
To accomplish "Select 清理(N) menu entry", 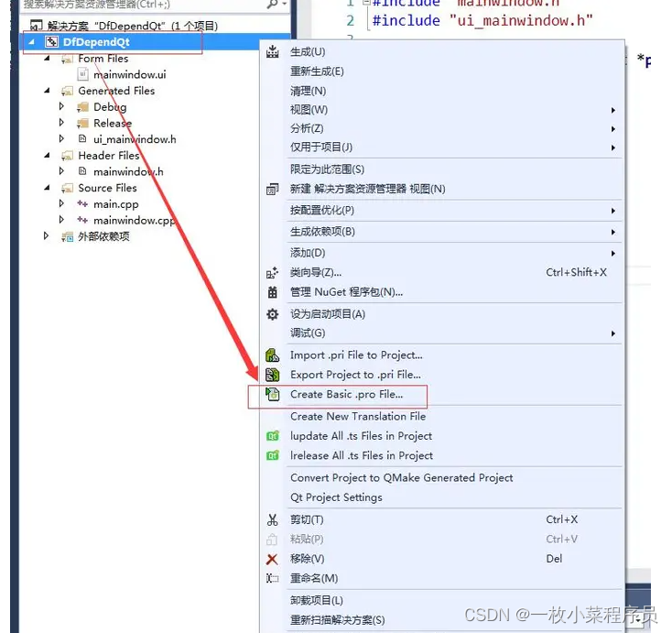I will tap(441, 91).
